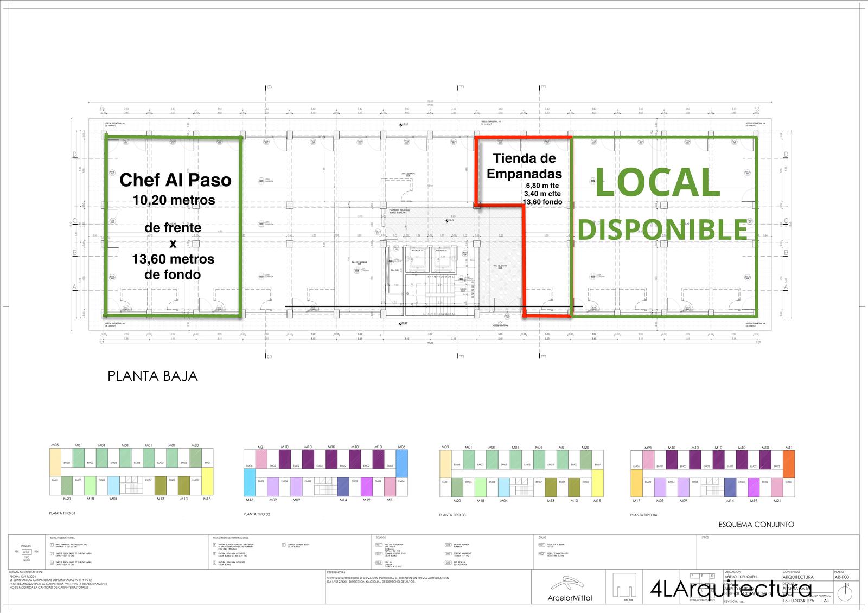
Task: Click the cyan M16 unit in Planta Tipo 02
Action: [250, 482]
